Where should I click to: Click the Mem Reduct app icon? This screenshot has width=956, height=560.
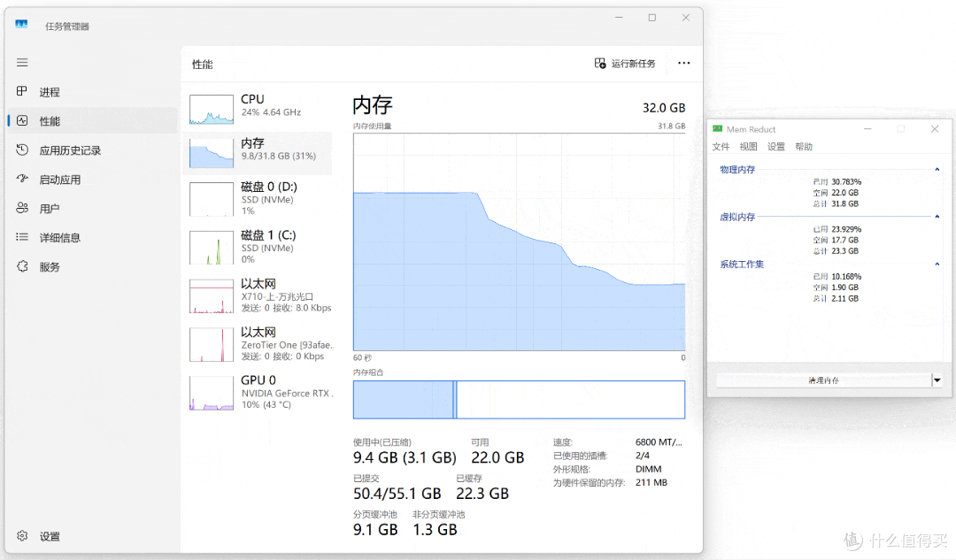[718, 129]
